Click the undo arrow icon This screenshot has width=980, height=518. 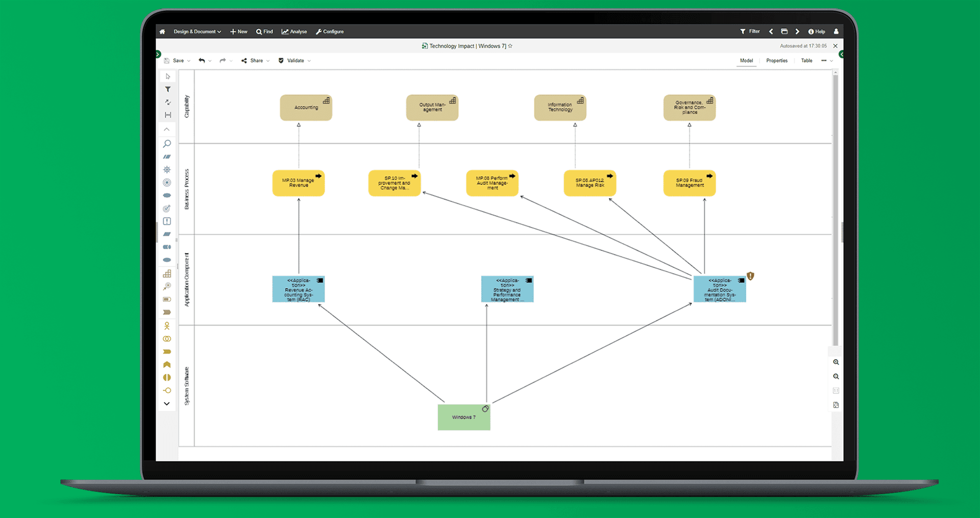[201, 60]
